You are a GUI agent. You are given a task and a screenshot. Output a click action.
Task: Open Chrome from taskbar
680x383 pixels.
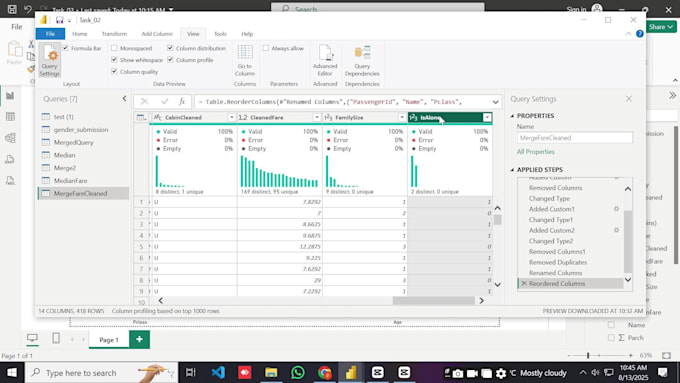[x=324, y=373]
